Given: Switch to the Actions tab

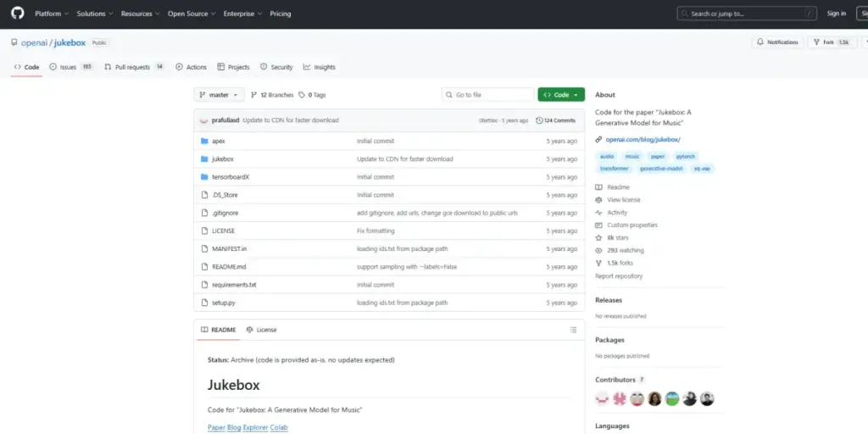Looking at the screenshot, I should [x=191, y=67].
